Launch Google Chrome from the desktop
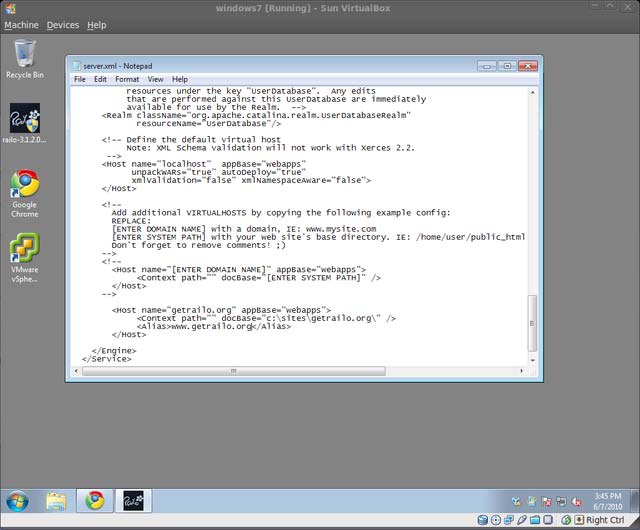 [24, 186]
